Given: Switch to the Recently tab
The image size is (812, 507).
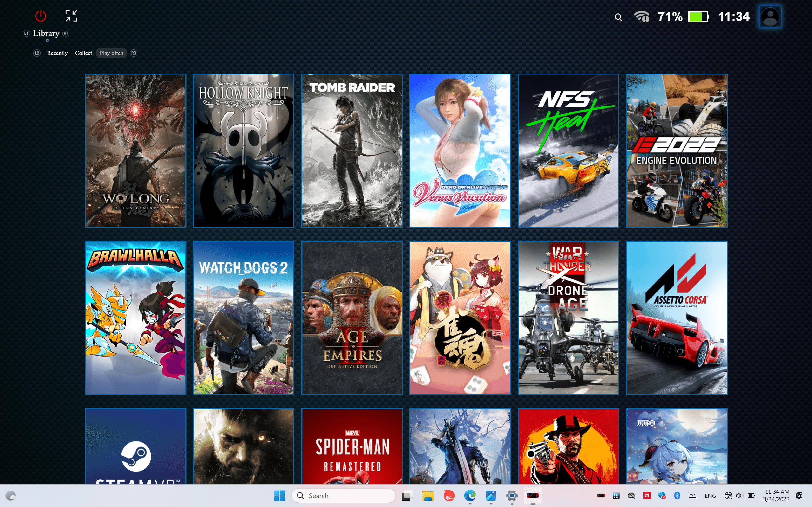Looking at the screenshot, I should tap(57, 53).
